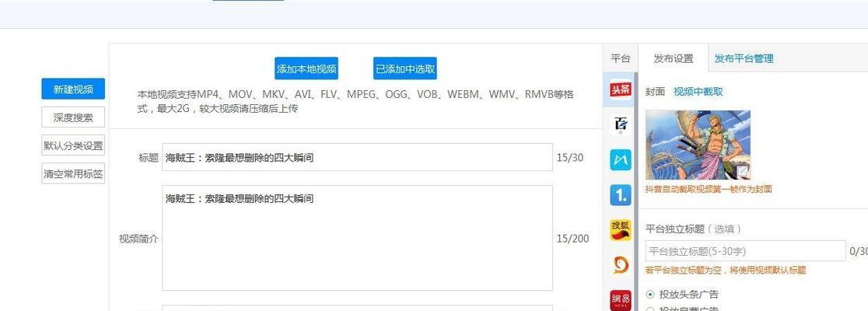Screen dimensions: 868x311
Task: Select the NetEase (網易) platform icon
Action: pos(620,300)
